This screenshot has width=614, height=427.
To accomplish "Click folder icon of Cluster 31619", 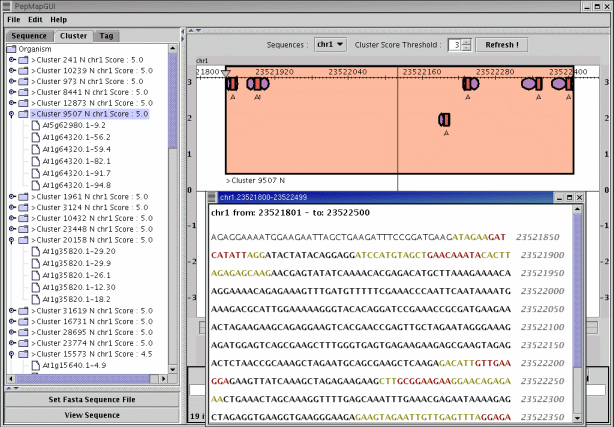I will tap(23, 311).
